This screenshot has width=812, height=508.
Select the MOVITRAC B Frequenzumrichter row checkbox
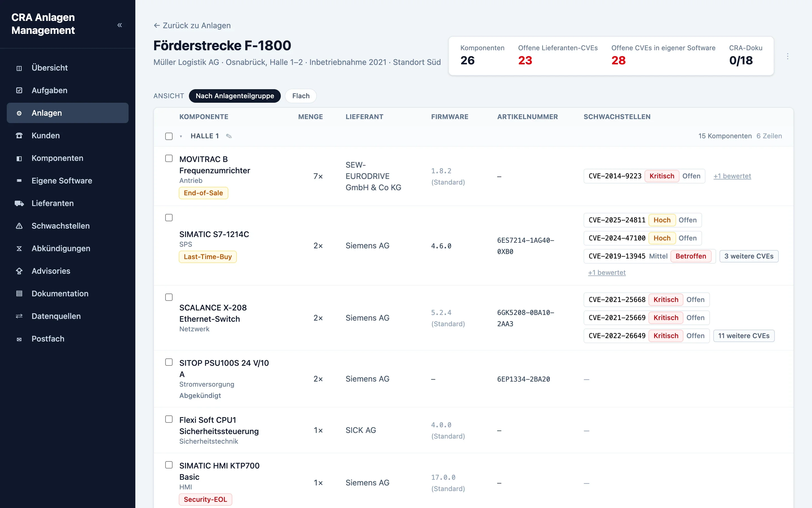point(169,158)
